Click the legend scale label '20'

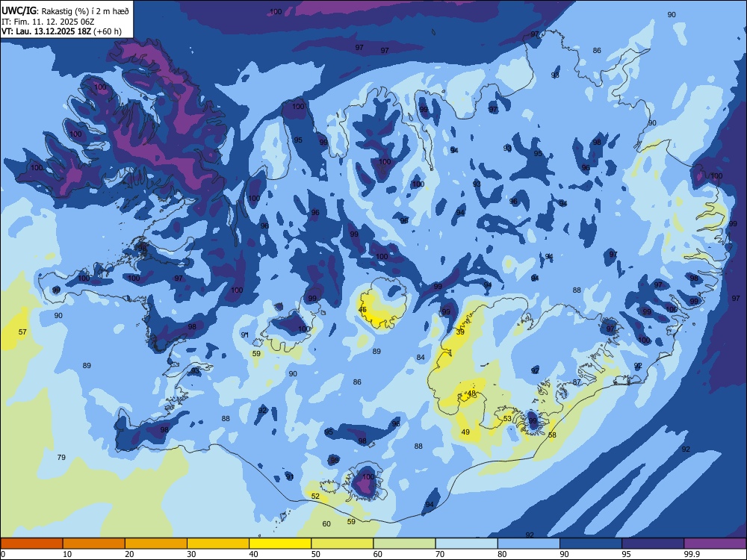129,554
